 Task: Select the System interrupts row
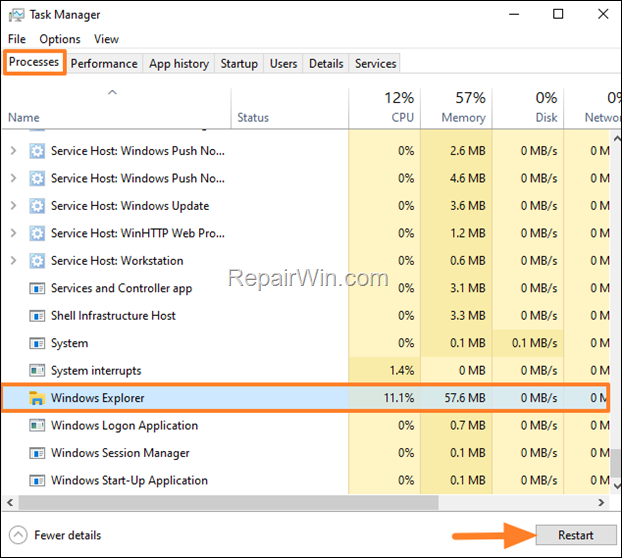[305, 370]
